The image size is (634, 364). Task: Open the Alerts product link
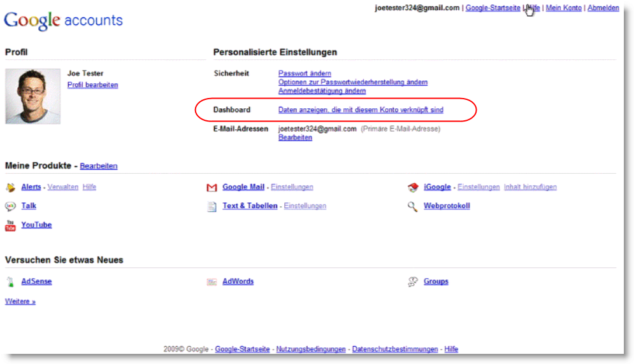pyautogui.click(x=31, y=186)
